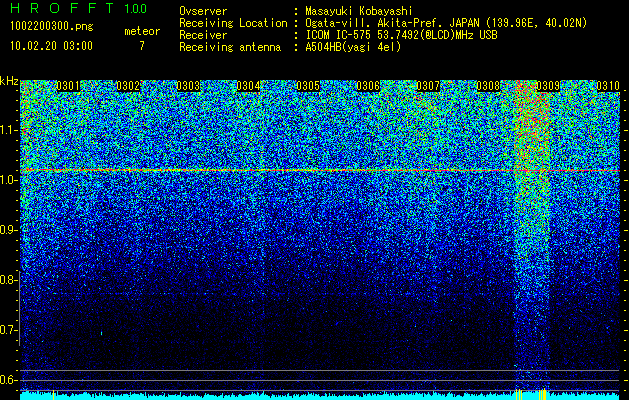Click the version number 1.0.0

click(x=136, y=8)
